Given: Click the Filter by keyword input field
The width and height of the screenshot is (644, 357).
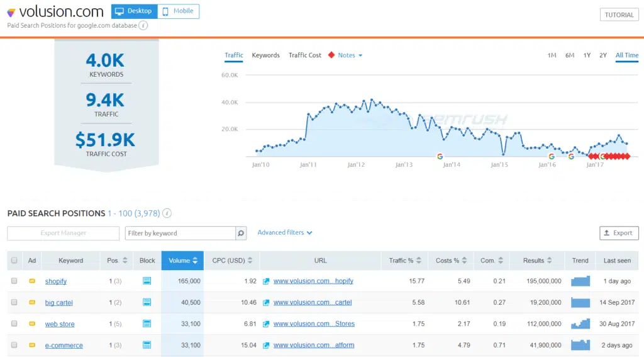Looking at the screenshot, I should coord(180,233).
